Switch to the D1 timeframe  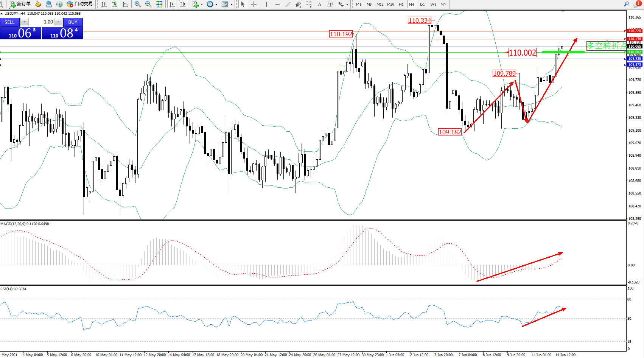pyautogui.click(x=422, y=4)
